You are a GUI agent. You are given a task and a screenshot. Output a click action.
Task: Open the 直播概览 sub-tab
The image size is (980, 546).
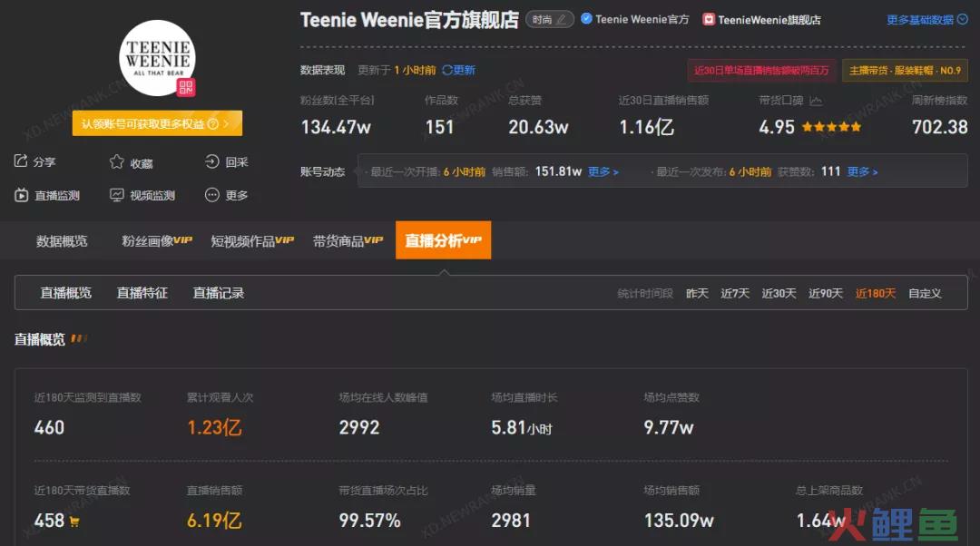[x=65, y=293]
